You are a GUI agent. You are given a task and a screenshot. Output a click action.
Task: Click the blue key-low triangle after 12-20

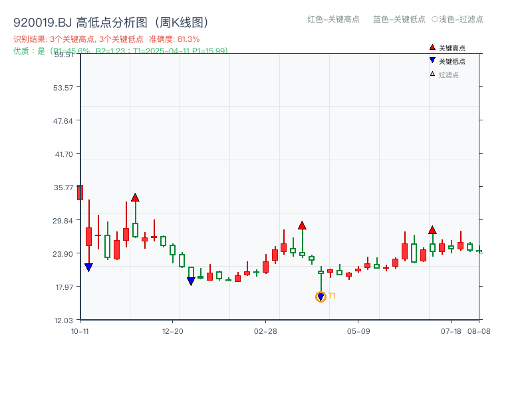pos(191,281)
